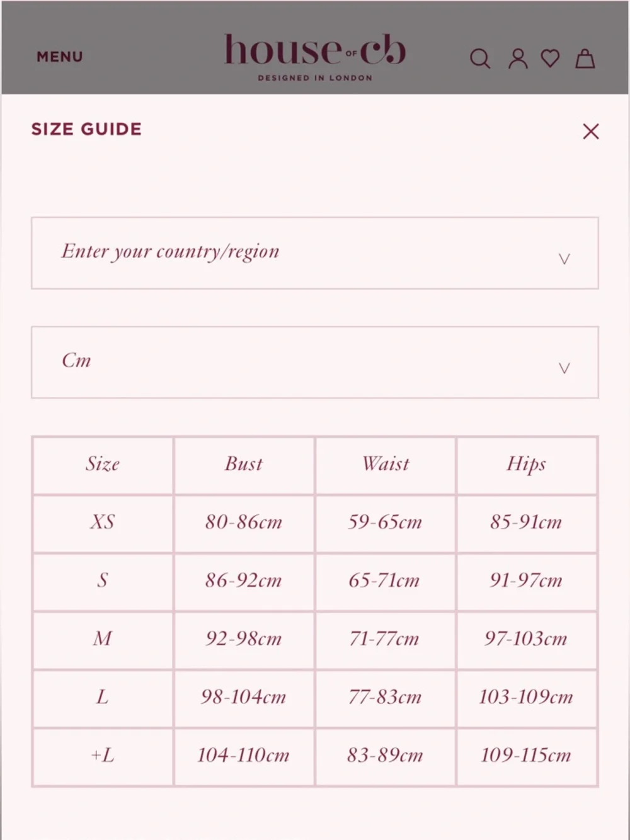
Task: Select the Hips column header
Action: (526, 465)
